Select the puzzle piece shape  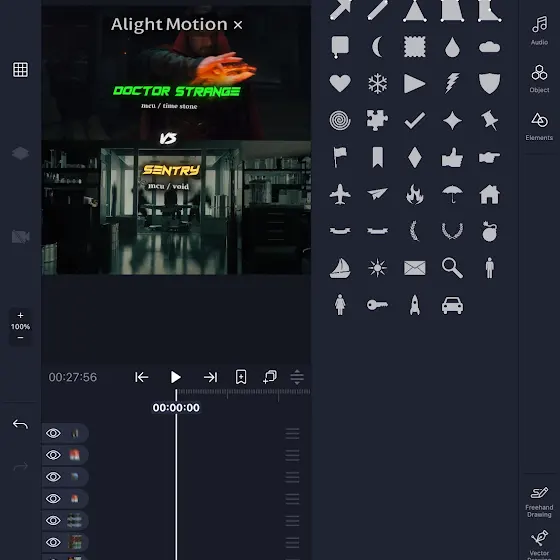(378, 120)
